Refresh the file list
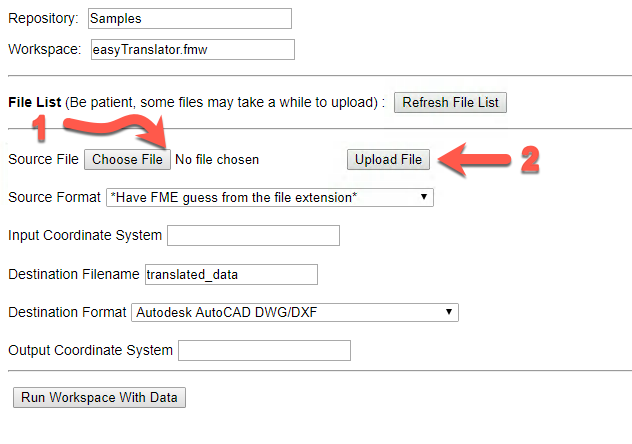632x444 pixels. (x=450, y=102)
